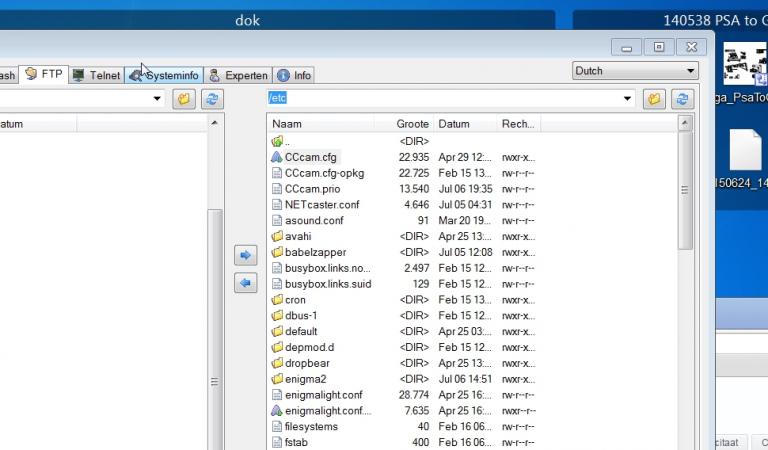Click the folder icon beside the /etc path
The height and width of the screenshot is (450, 768).
(x=654, y=99)
